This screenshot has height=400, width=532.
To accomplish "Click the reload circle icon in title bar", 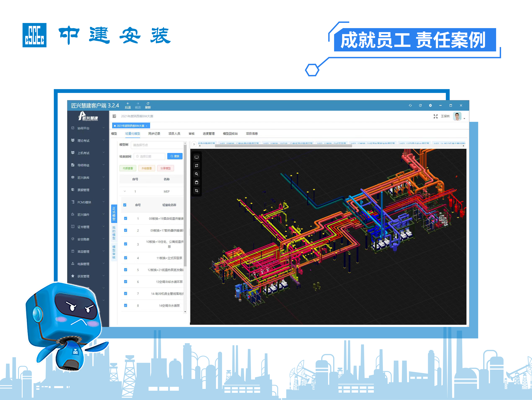I will [x=420, y=106].
